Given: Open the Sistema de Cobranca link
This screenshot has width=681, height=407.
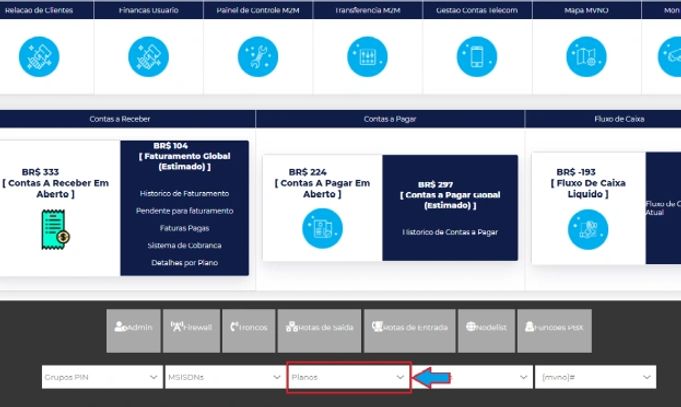Looking at the screenshot, I should click(x=185, y=245).
